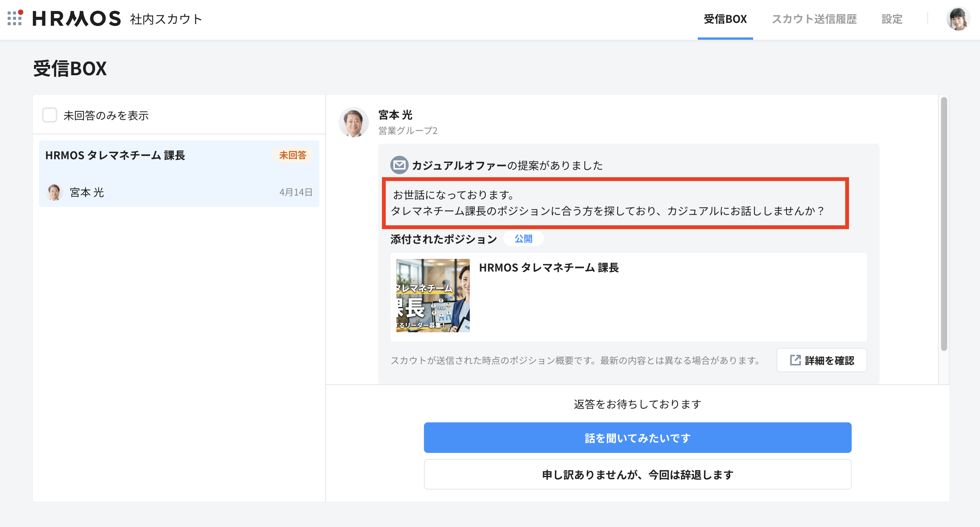Toggle 未回答のみを表示 checkbox

(50, 115)
